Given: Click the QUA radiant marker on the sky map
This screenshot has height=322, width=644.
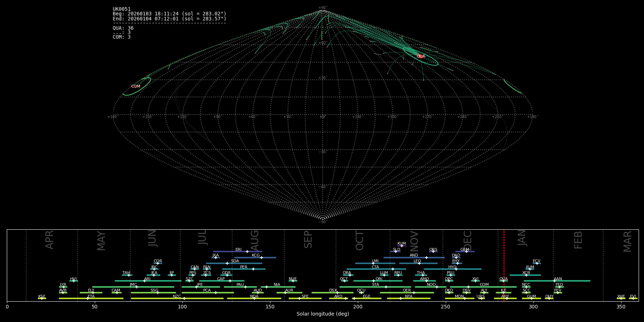Looking at the screenshot, I should 420,56.
